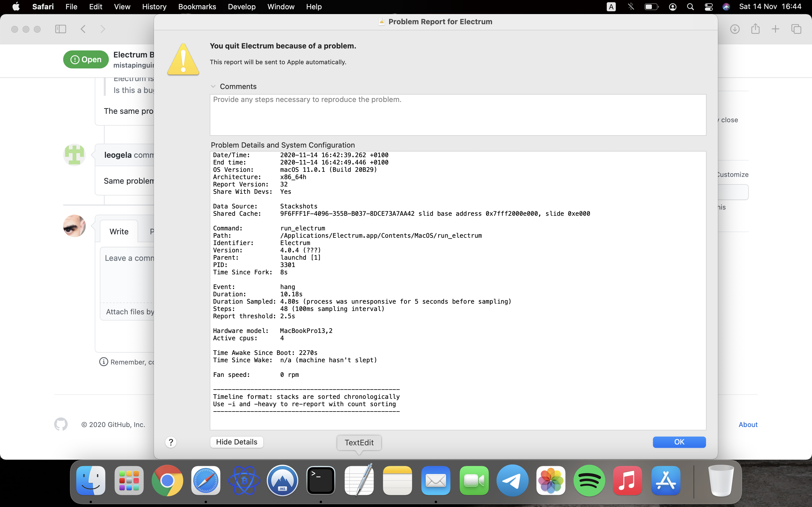Screen dimensions: 812x507
Task: Toggle the Safari sidebar
Action: click(61, 29)
